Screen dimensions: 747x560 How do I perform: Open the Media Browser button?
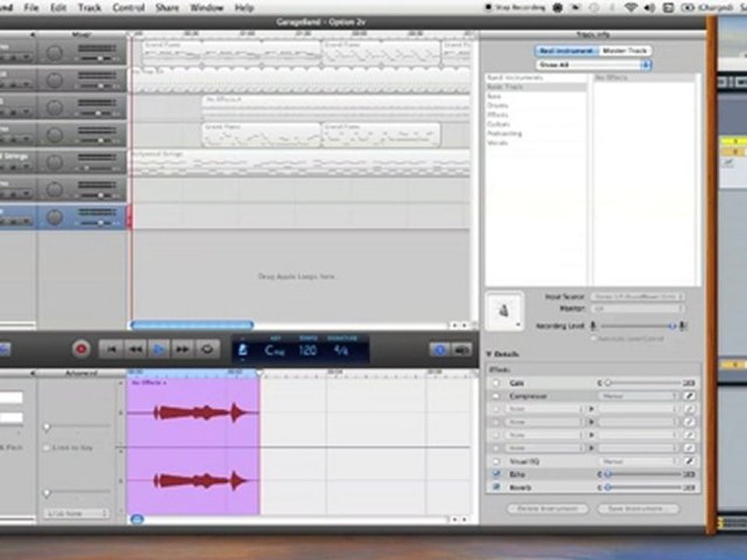click(x=461, y=350)
